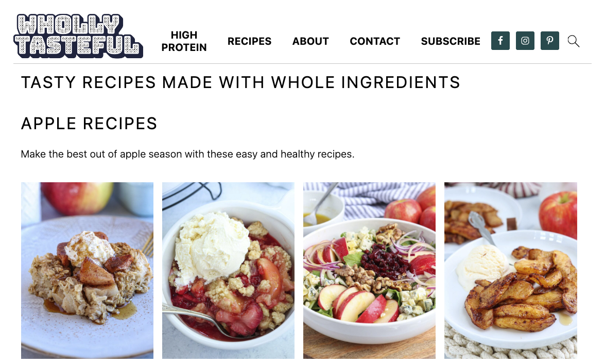Click the magnifying glass search icon
Image resolution: width=605 pixels, height=364 pixels.
tap(574, 41)
